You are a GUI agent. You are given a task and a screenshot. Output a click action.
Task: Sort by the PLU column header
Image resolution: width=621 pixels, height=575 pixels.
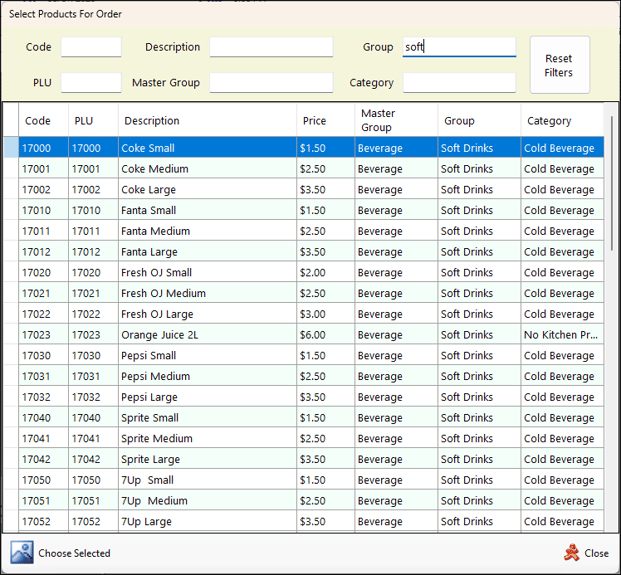tap(93, 120)
